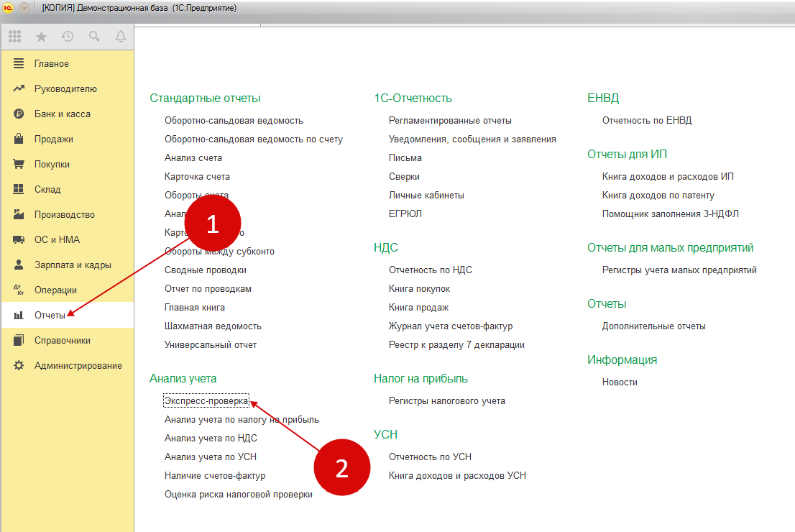The image size is (795, 532).
Task: Click the Администрирование gear icon
Action: tap(19, 366)
